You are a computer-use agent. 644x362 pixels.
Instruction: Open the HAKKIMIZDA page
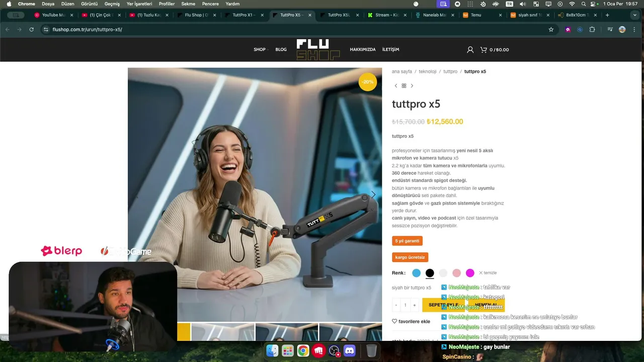pos(363,50)
